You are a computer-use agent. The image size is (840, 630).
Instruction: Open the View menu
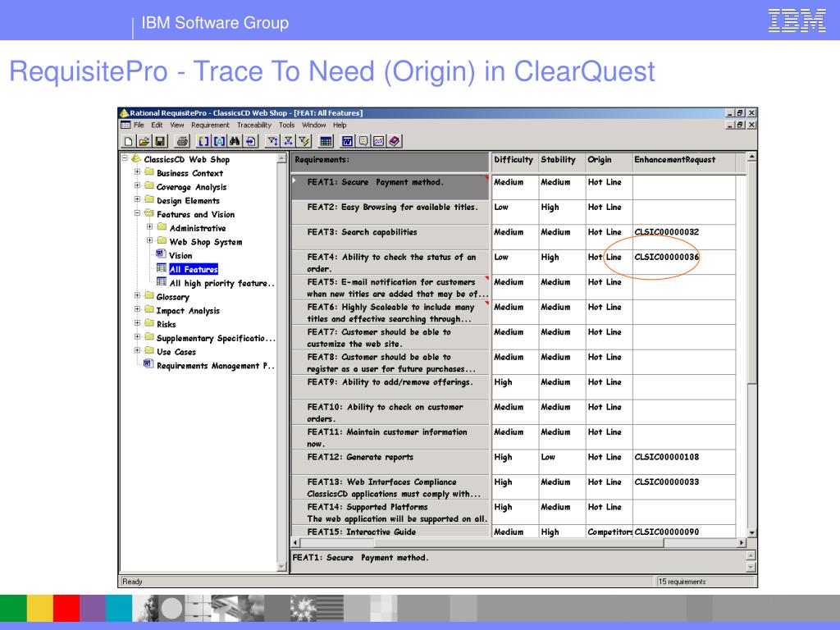click(177, 125)
